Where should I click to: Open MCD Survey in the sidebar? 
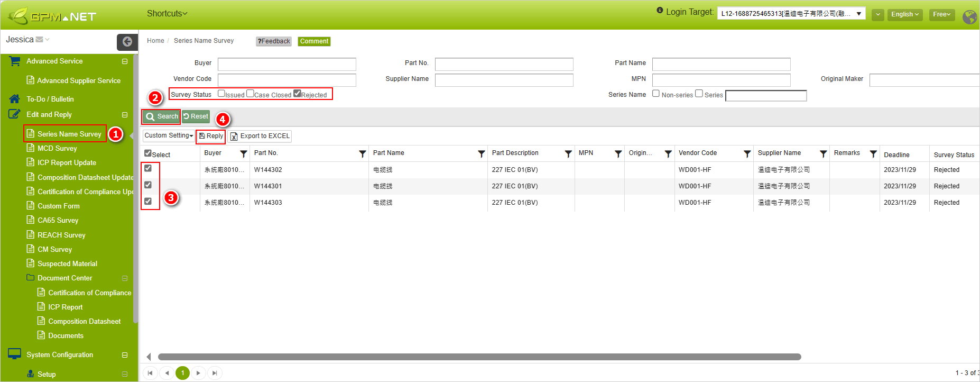pyautogui.click(x=57, y=148)
